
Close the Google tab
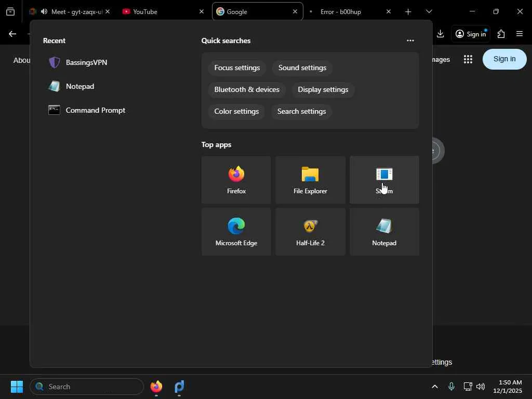(x=295, y=11)
